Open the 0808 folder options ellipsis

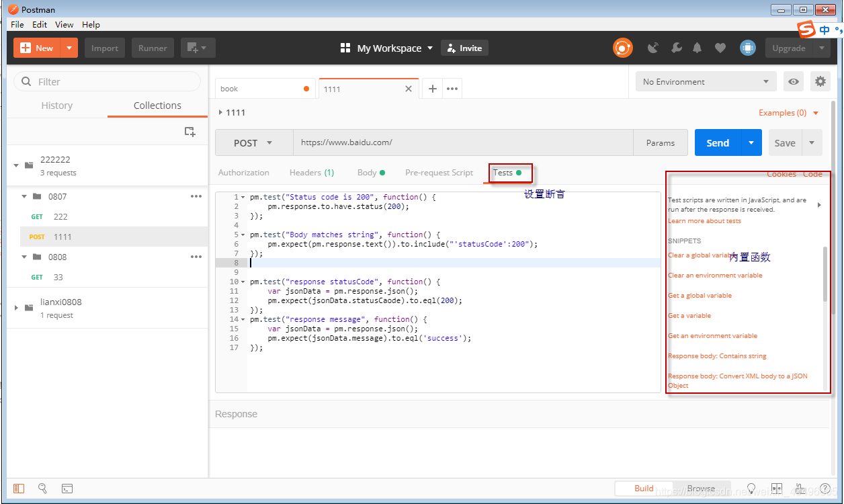click(x=196, y=257)
